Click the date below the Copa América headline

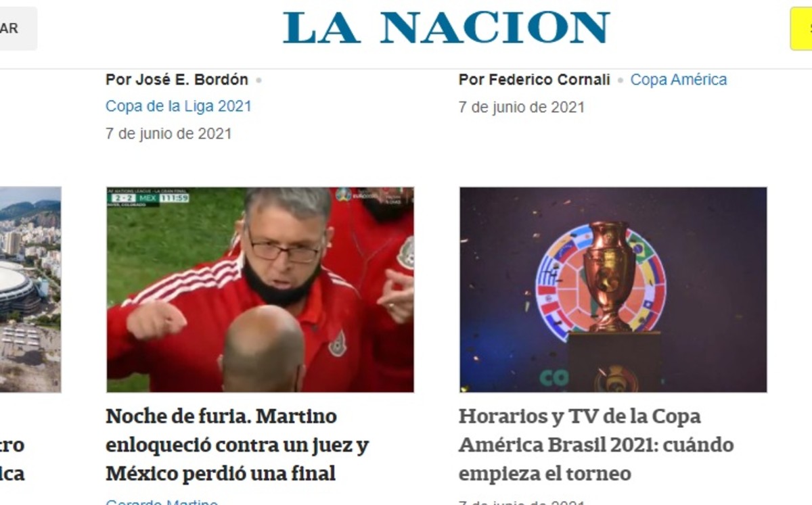point(522,502)
